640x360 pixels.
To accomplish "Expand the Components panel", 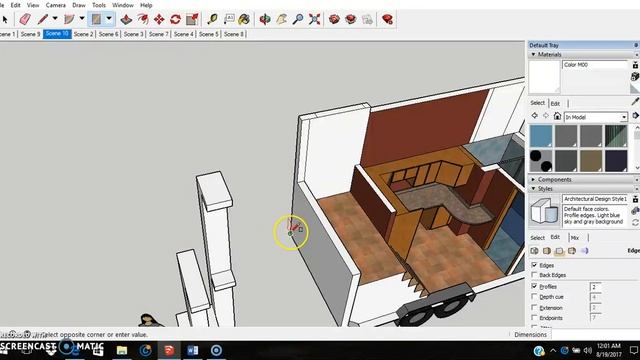I will coord(533,179).
